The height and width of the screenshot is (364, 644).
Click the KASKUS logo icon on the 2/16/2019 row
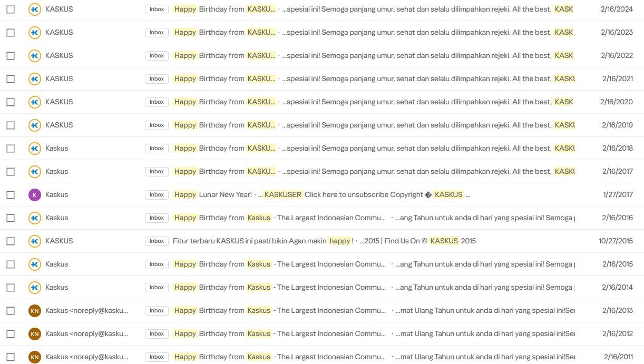(x=34, y=125)
